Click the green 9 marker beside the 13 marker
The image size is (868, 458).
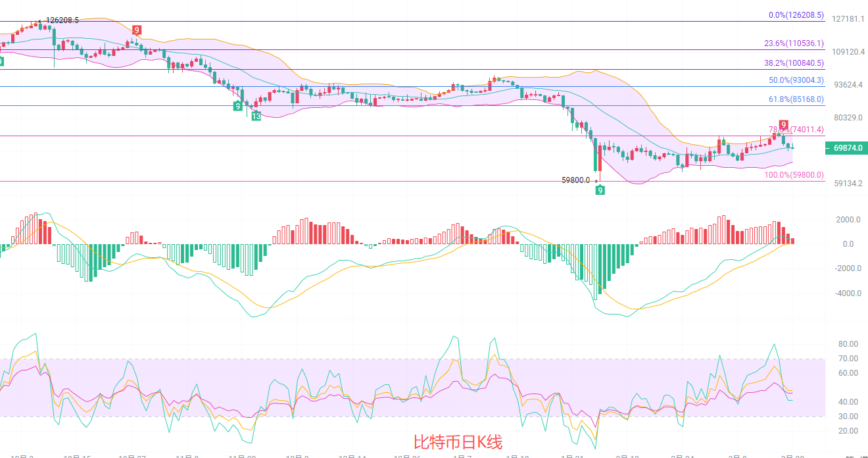point(237,105)
